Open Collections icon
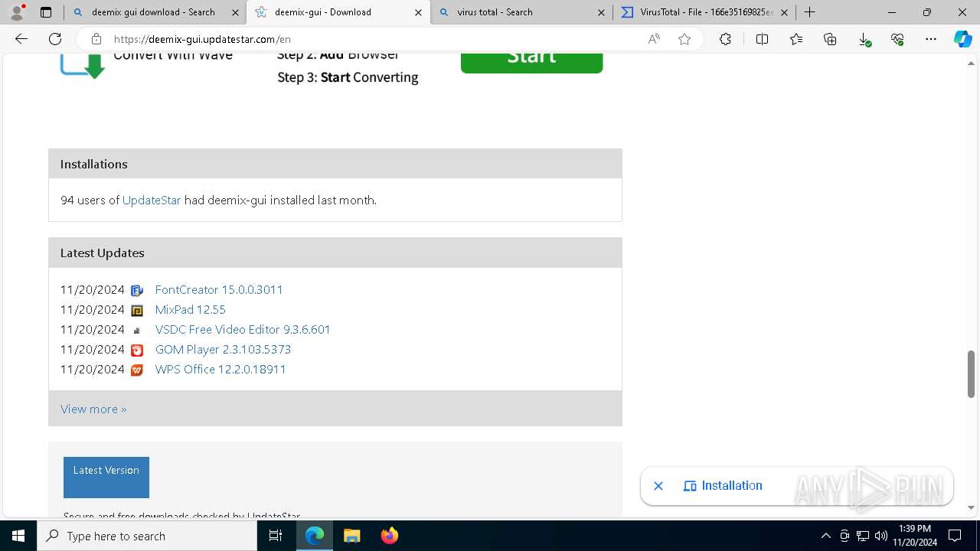980x551 pixels. click(x=830, y=39)
